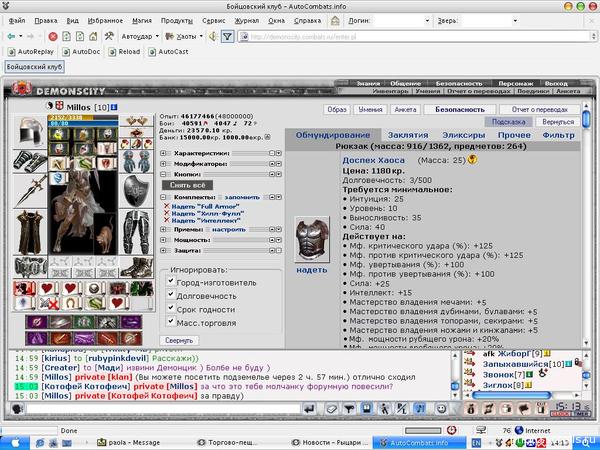Expand the Мощность section
The image size is (600, 450).
click(x=163, y=240)
